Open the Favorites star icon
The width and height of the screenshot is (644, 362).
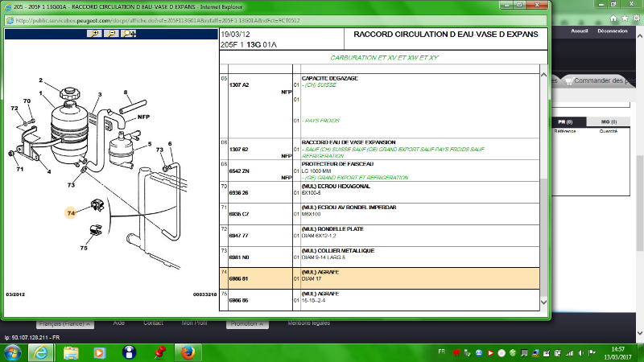click(x=625, y=18)
